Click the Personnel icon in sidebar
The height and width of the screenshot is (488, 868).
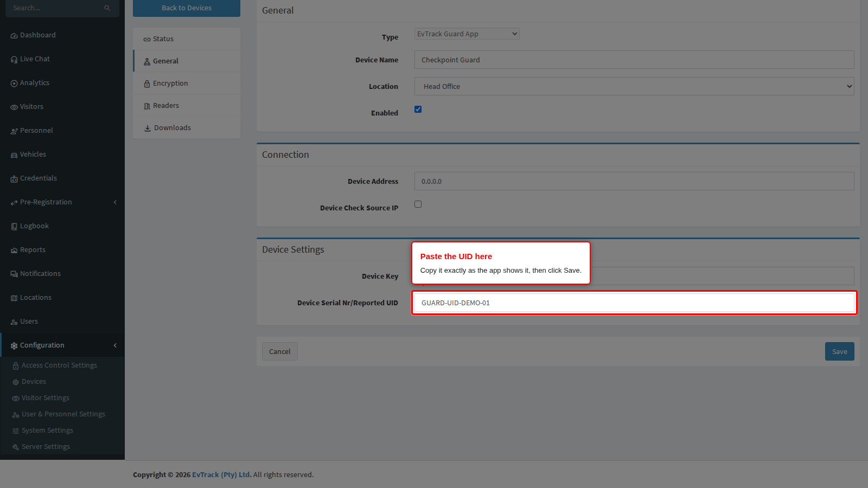coord(14,131)
